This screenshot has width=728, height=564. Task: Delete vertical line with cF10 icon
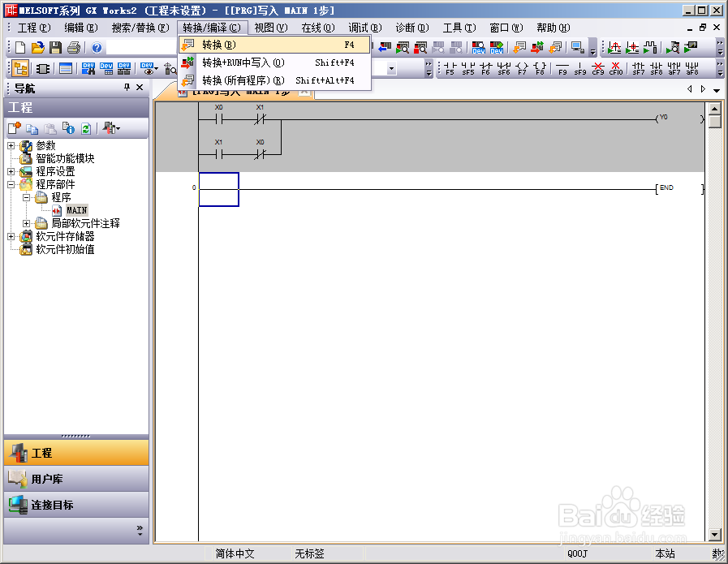click(x=616, y=69)
